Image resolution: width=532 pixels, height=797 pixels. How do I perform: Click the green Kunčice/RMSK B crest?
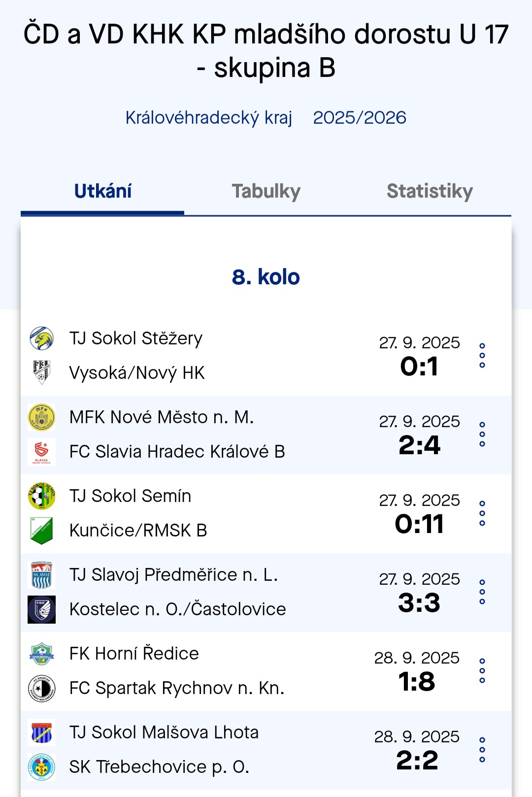click(x=41, y=531)
